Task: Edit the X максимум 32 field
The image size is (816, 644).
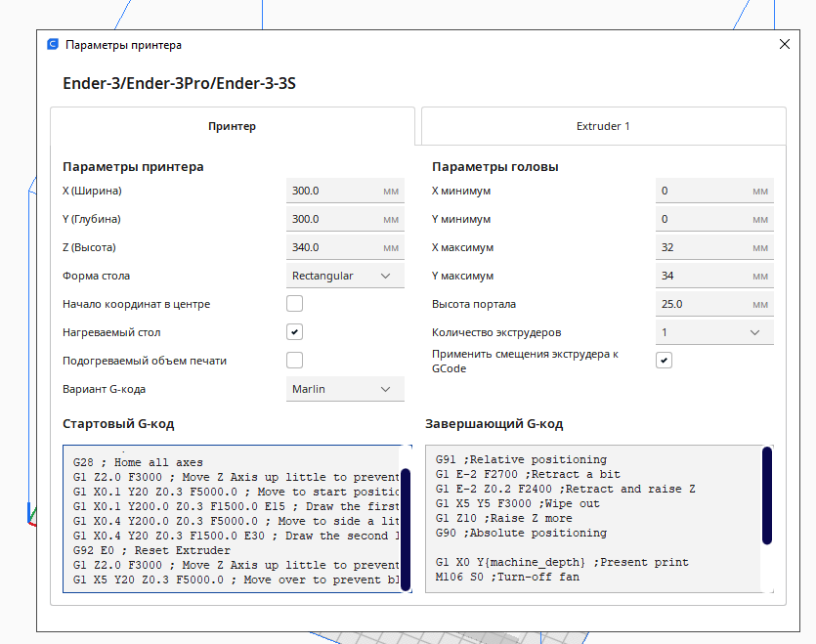Action: (714, 247)
